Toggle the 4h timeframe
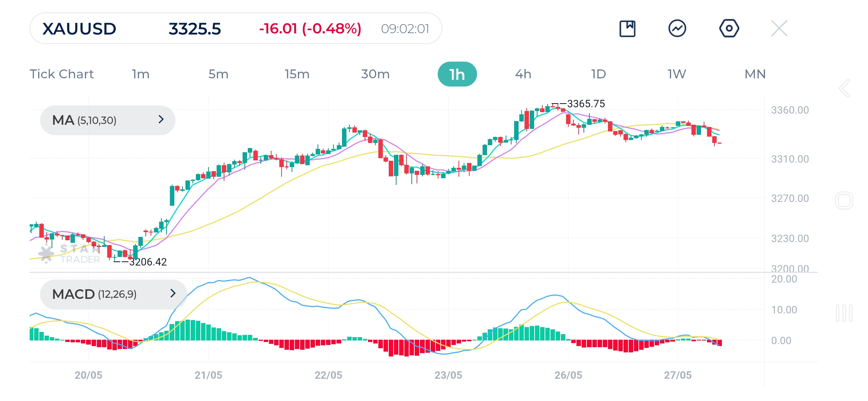This screenshot has height=401, width=868. 524,74
